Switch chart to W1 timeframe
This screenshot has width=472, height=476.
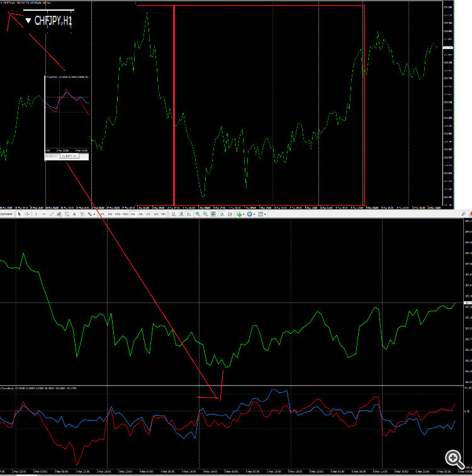156,214
